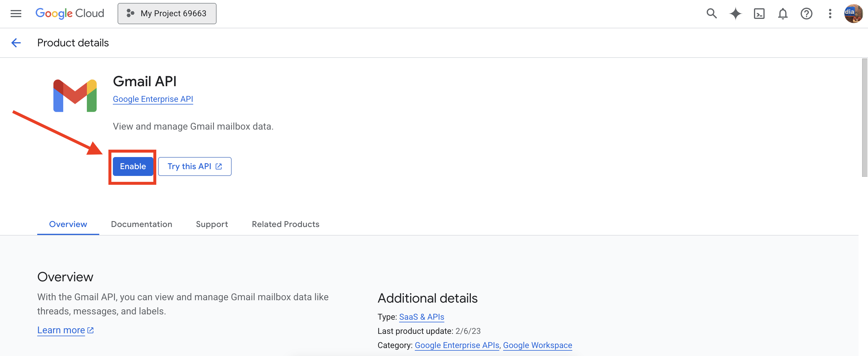Click the Try this API button
868x356 pixels.
pyautogui.click(x=194, y=166)
